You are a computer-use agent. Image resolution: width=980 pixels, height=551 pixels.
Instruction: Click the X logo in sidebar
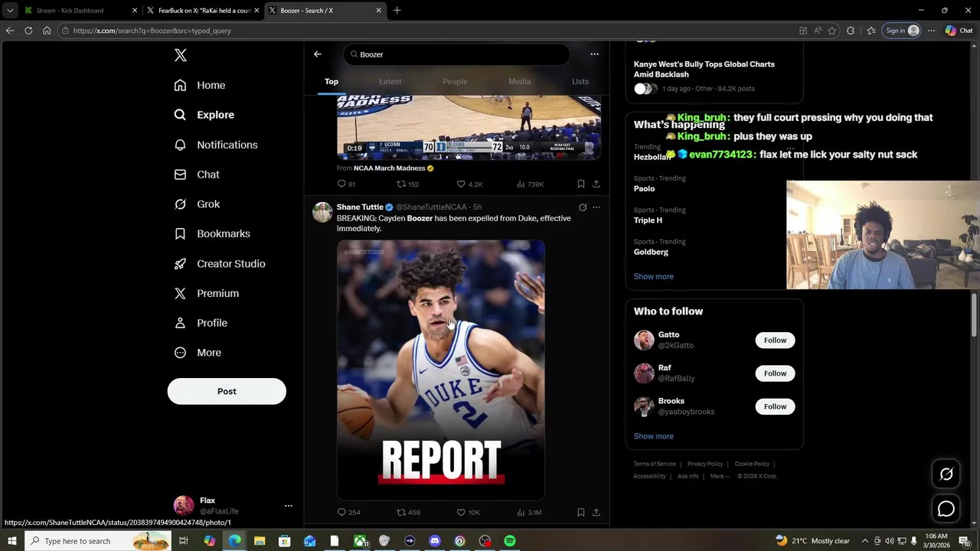pos(180,55)
